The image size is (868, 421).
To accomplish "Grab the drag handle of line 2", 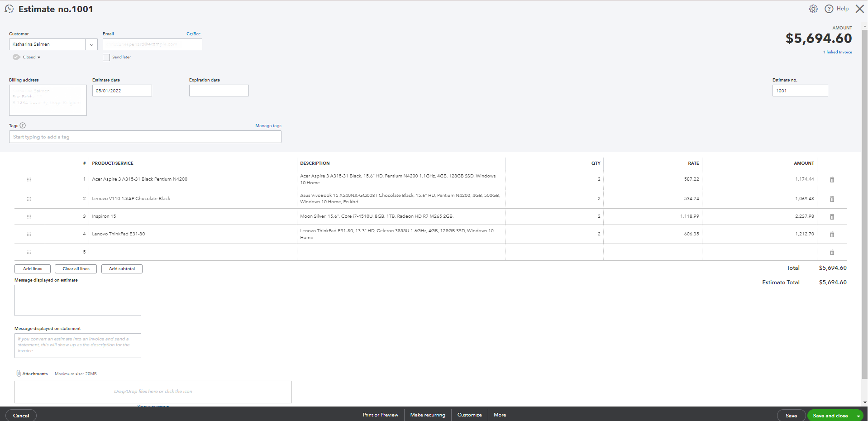I will click(x=29, y=199).
